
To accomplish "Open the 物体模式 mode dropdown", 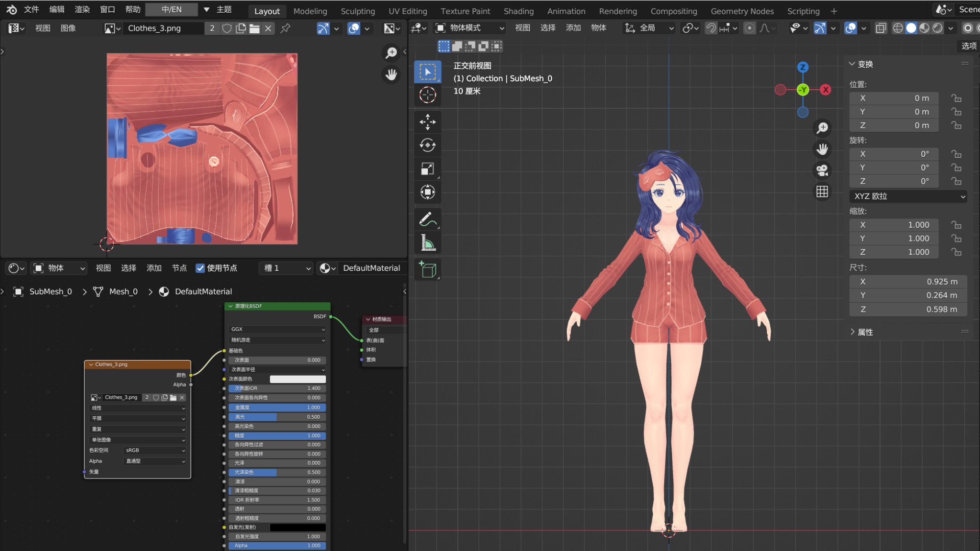I will 469,28.
